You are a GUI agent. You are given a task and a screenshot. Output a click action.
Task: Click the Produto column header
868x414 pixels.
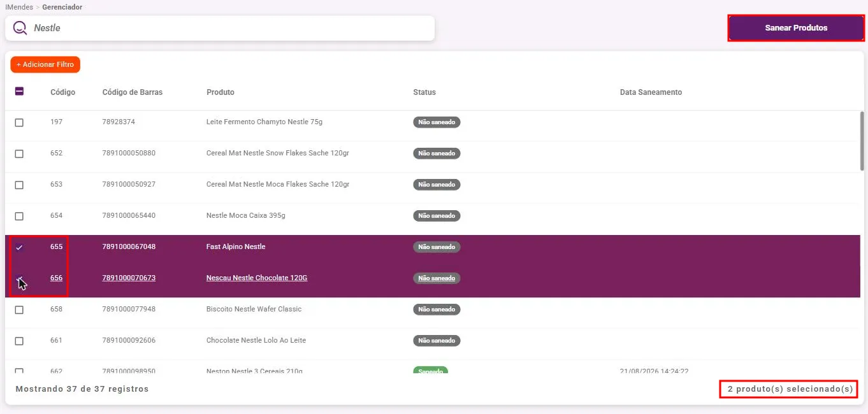click(x=221, y=92)
